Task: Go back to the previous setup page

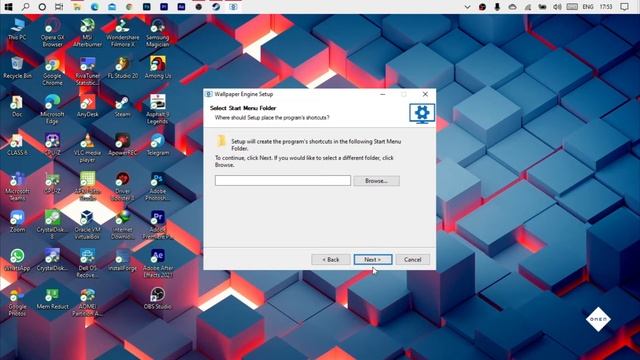Action: click(x=331, y=260)
